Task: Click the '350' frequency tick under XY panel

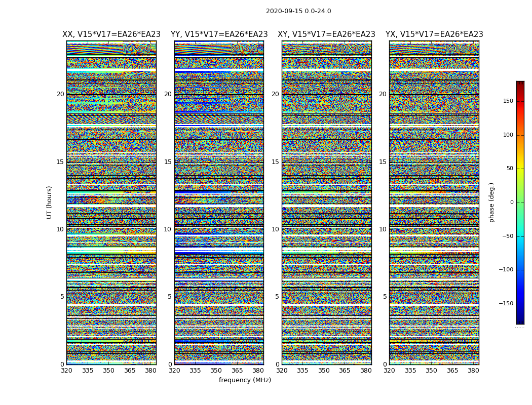Action: [x=324, y=371]
